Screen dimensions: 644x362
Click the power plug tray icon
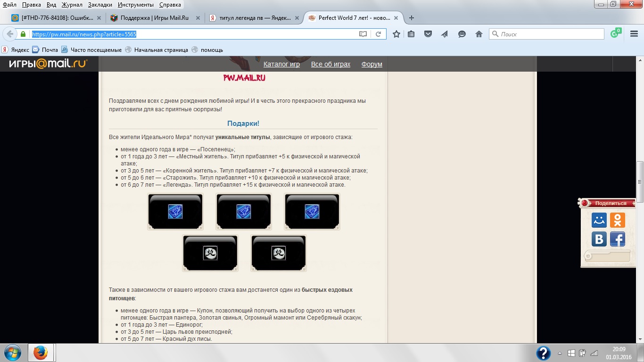(x=583, y=353)
